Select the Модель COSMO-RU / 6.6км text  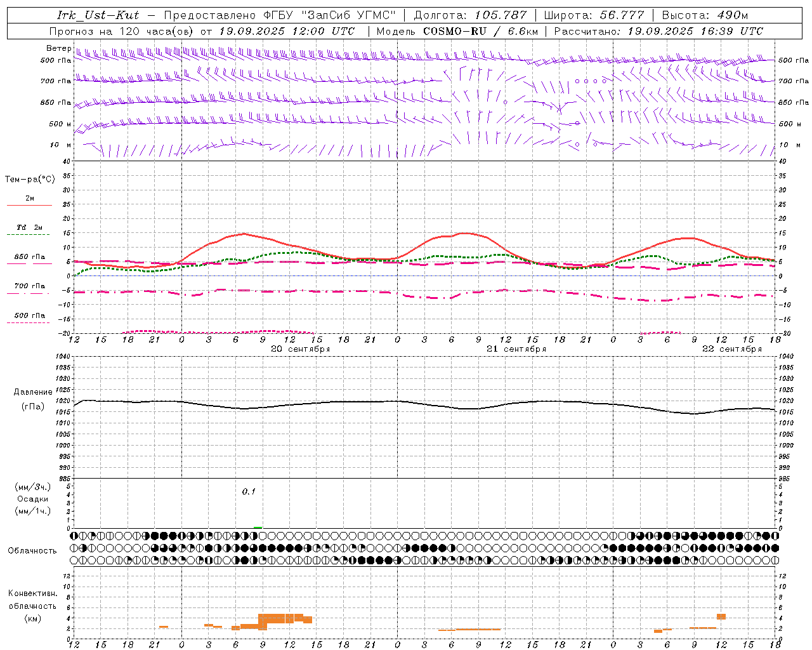point(457,31)
